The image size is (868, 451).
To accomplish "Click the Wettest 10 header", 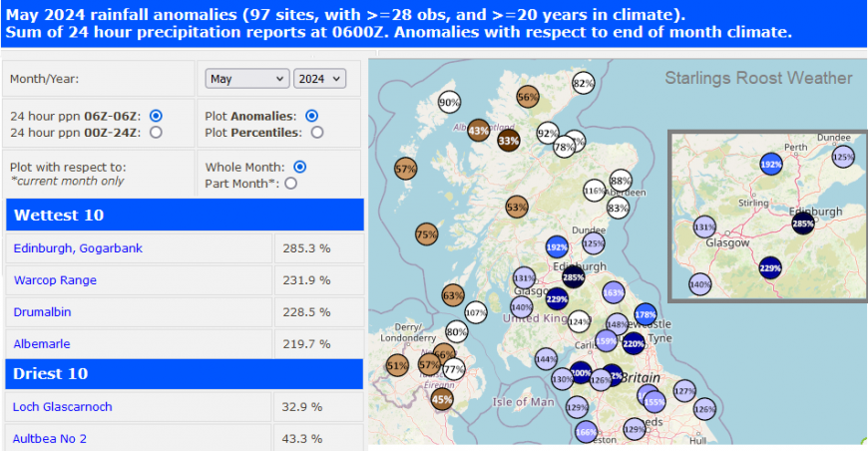I will tap(185, 215).
